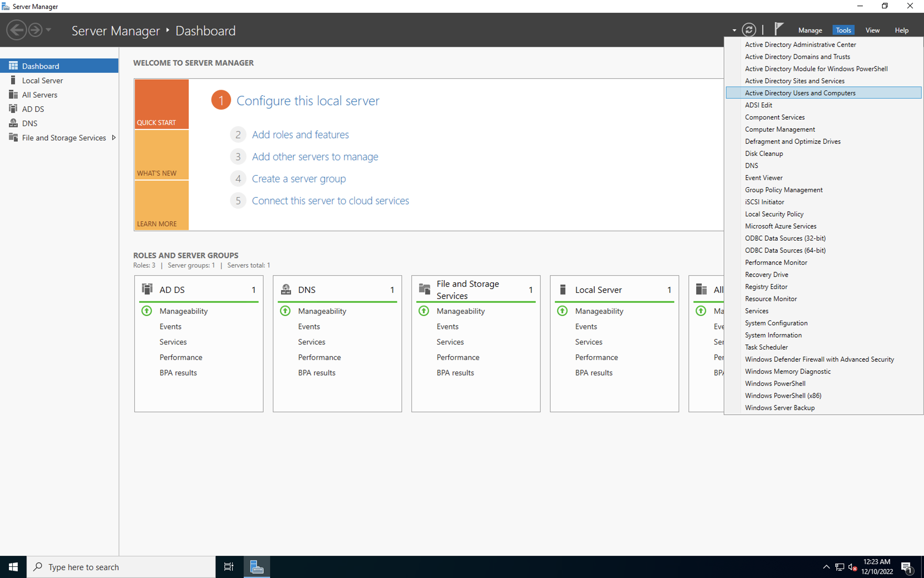
Task: Click the DNS sidebar icon
Action: [x=13, y=123]
